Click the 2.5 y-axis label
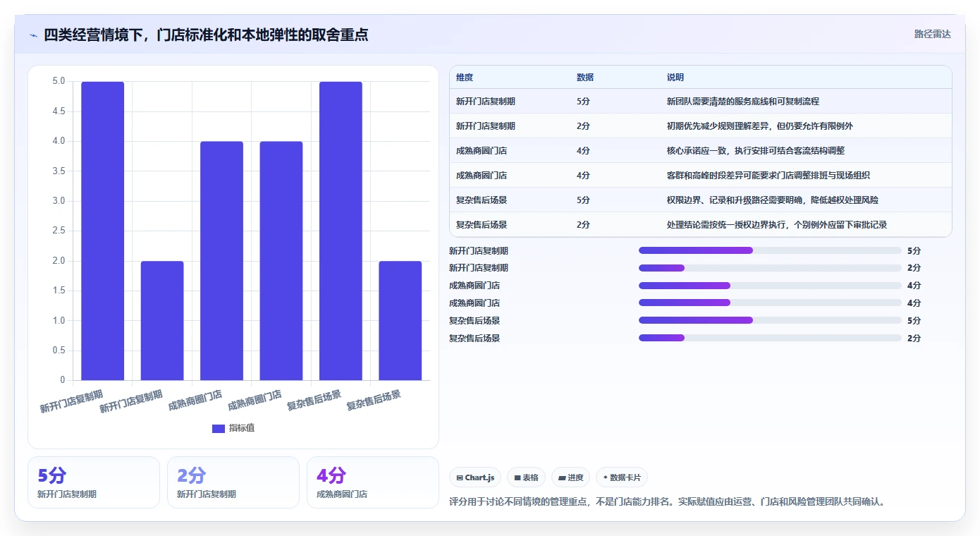This screenshot has height=536, width=980. tap(59, 231)
